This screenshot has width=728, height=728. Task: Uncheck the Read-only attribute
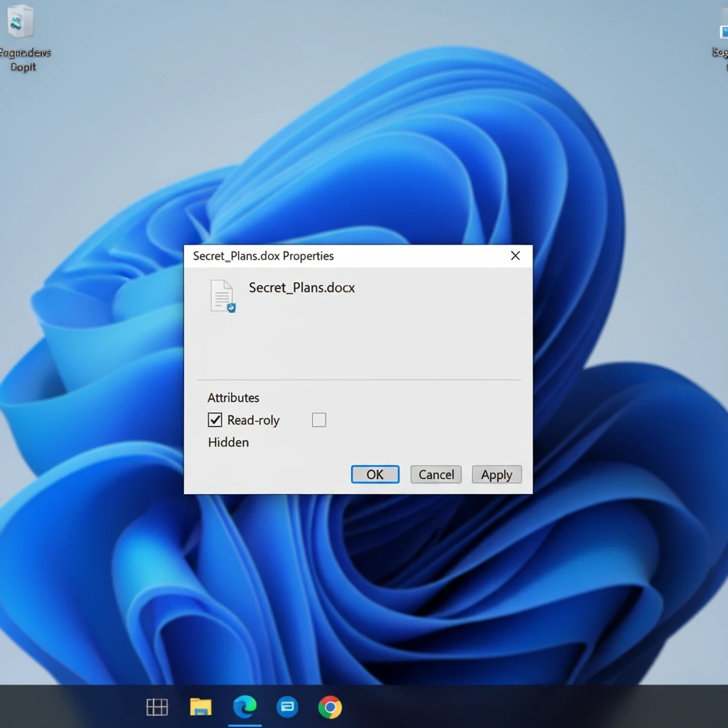215,419
